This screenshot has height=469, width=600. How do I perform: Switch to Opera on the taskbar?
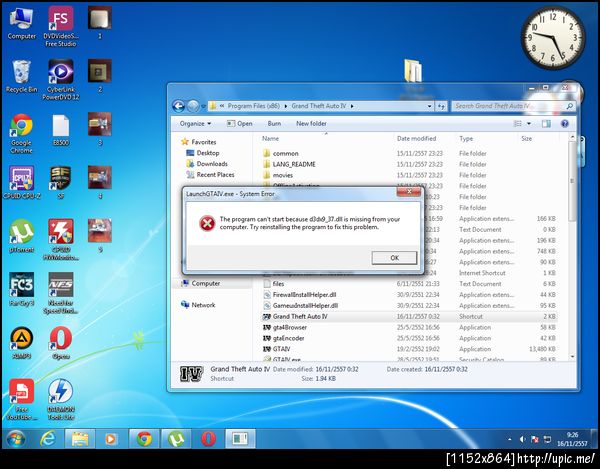(x=208, y=439)
